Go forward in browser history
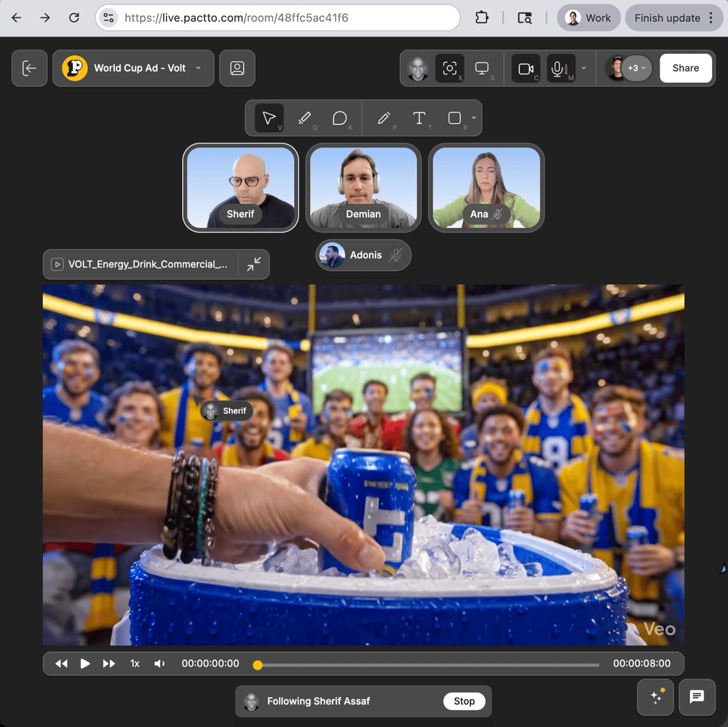This screenshot has width=728, height=727. coord(45,17)
